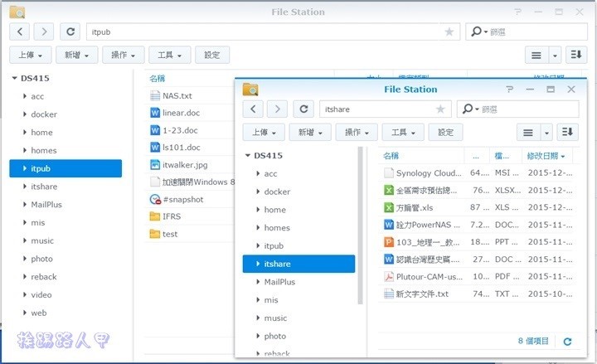Screen dimensions: 597x364
Task: Click the forward arrow in the back window
Action: (x=45, y=32)
